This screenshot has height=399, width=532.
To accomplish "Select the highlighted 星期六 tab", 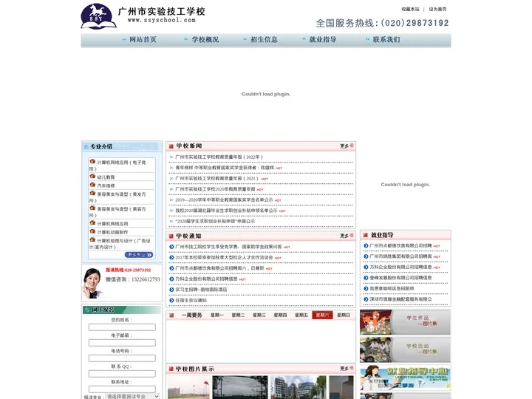I will pos(322,316).
